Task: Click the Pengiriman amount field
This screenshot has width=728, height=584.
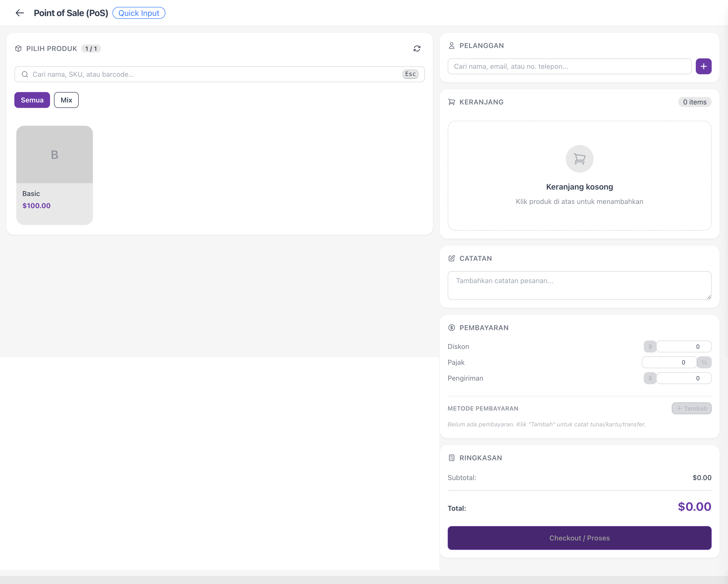Action: [684, 378]
